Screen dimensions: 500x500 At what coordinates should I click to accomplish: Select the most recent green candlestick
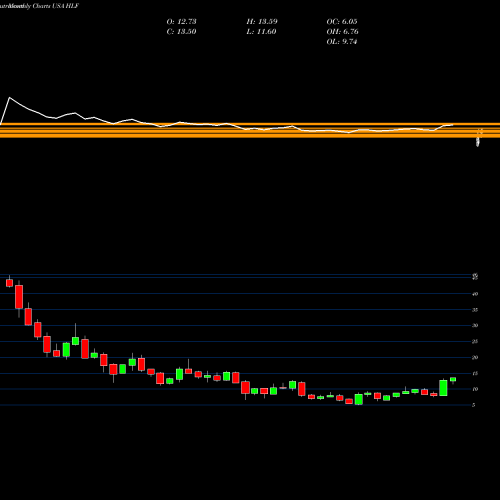[453, 379]
